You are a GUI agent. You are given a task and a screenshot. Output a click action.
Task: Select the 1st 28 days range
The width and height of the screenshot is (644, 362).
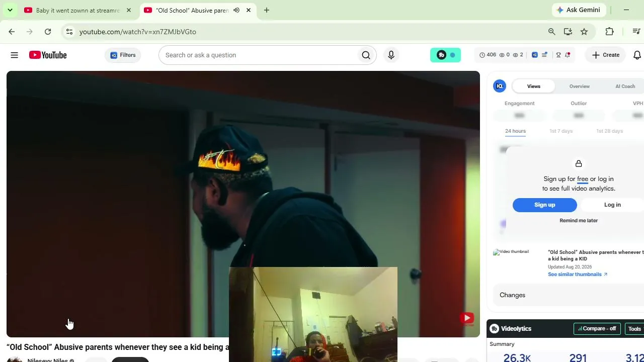[x=610, y=131]
